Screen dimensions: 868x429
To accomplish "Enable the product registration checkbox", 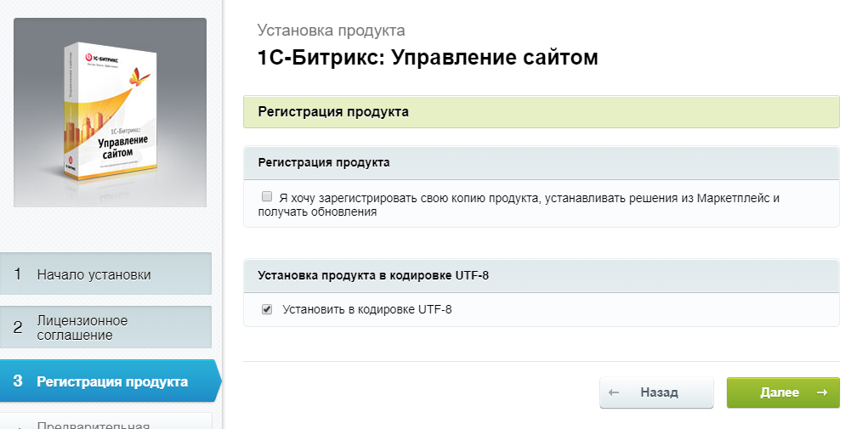I will (267, 196).
